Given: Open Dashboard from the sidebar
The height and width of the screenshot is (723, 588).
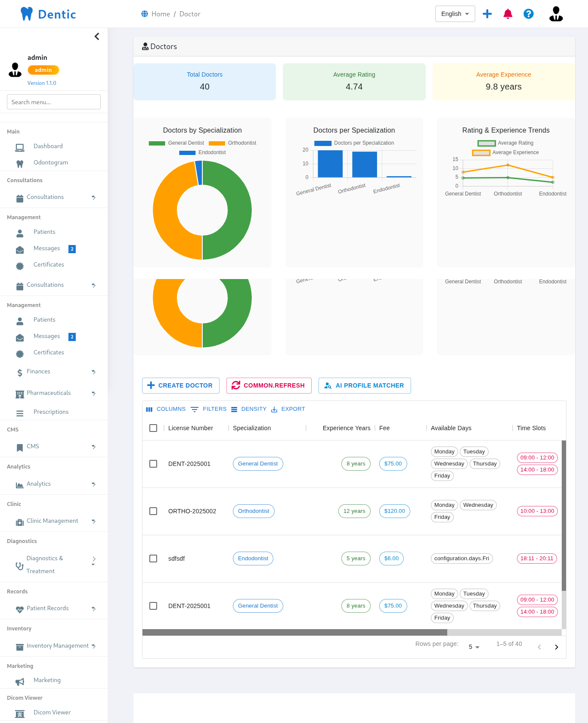Looking at the screenshot, I should pyautogui.click(x=48, y=146).
